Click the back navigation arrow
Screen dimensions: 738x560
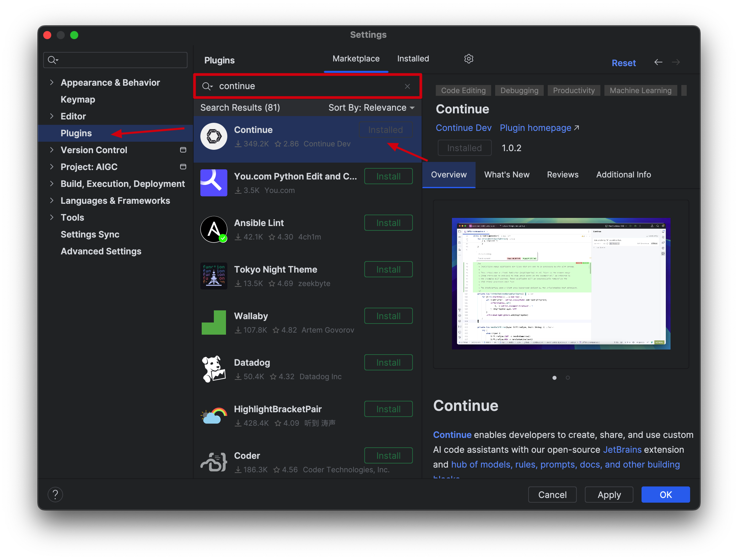coord(658,62)
